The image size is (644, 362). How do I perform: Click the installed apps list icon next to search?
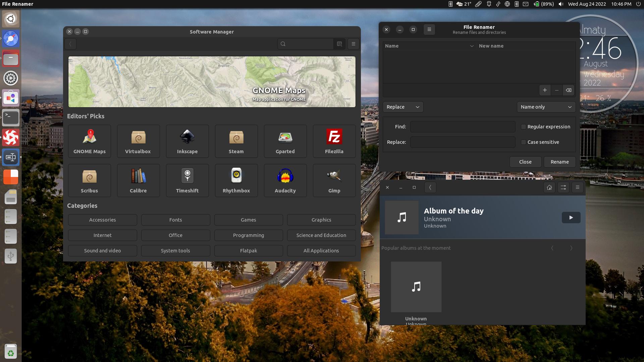point(339,44)
